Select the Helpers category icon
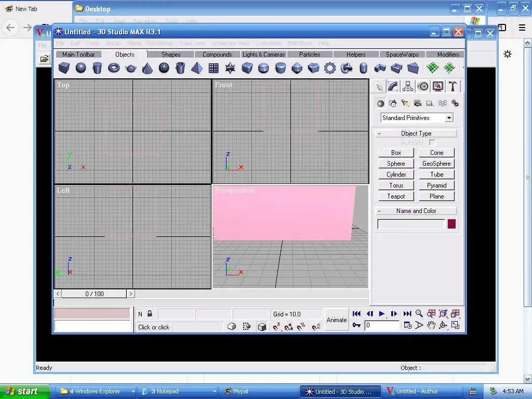532x399 pixels. tap(430, 103)
